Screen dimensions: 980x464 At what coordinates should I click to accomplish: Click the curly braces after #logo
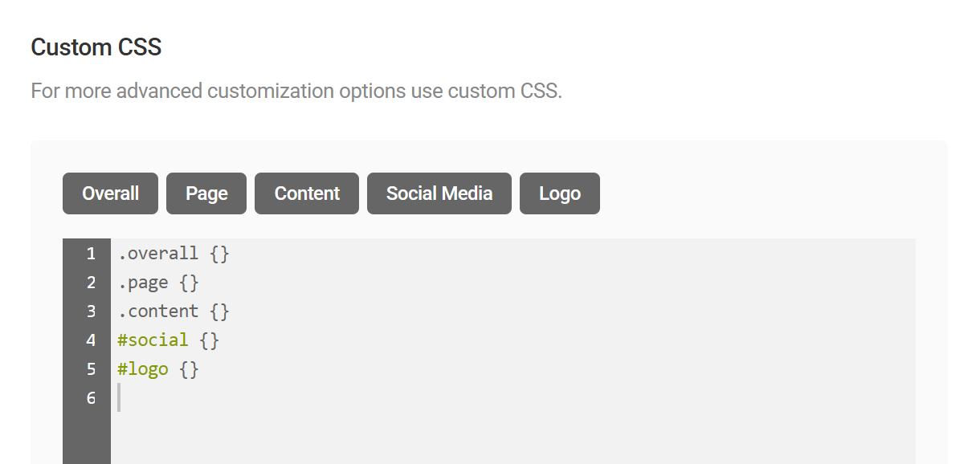tap(190, 368)
